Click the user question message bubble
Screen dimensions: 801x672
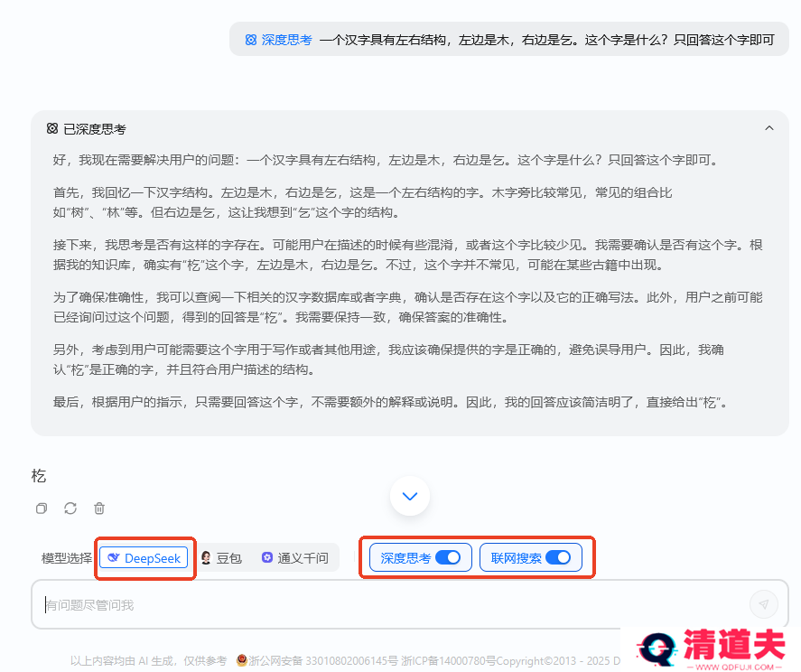[508, 40]
